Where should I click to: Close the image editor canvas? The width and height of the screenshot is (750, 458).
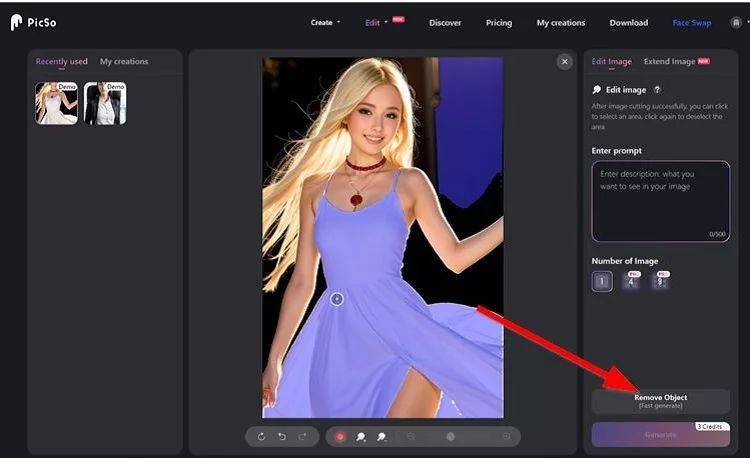(564, 62)
